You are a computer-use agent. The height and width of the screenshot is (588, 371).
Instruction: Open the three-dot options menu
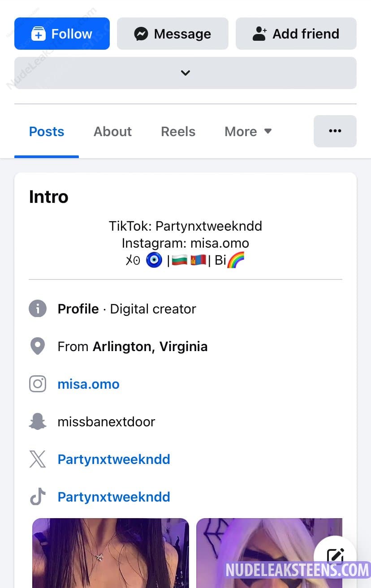[335, 131]
